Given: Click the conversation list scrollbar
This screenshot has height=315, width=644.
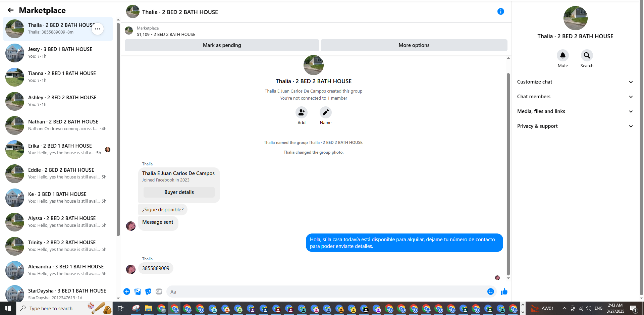Looking at the screenshot, I should click(x=118, y=129).
